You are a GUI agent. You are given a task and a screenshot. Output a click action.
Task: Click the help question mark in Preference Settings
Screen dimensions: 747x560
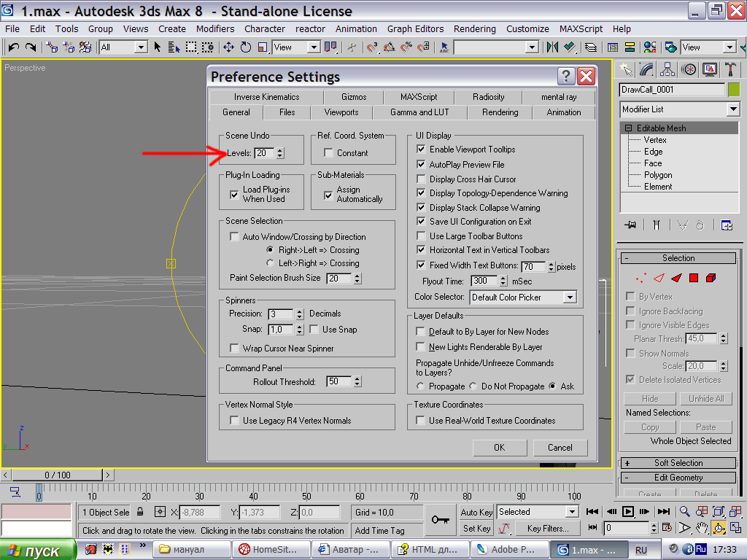point(565,76)
